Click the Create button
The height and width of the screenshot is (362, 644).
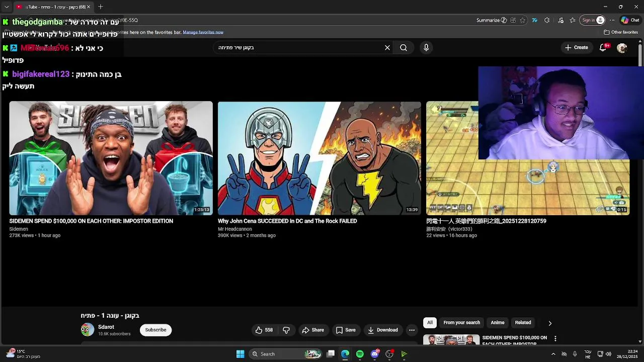577,47
